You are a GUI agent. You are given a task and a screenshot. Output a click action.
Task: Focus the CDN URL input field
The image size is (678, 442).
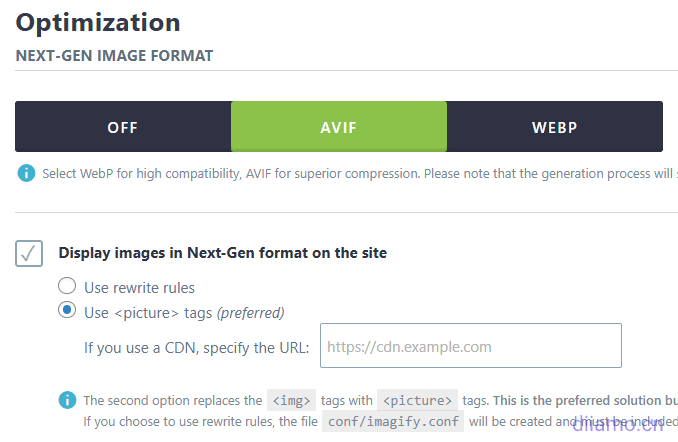coord(470,346)
